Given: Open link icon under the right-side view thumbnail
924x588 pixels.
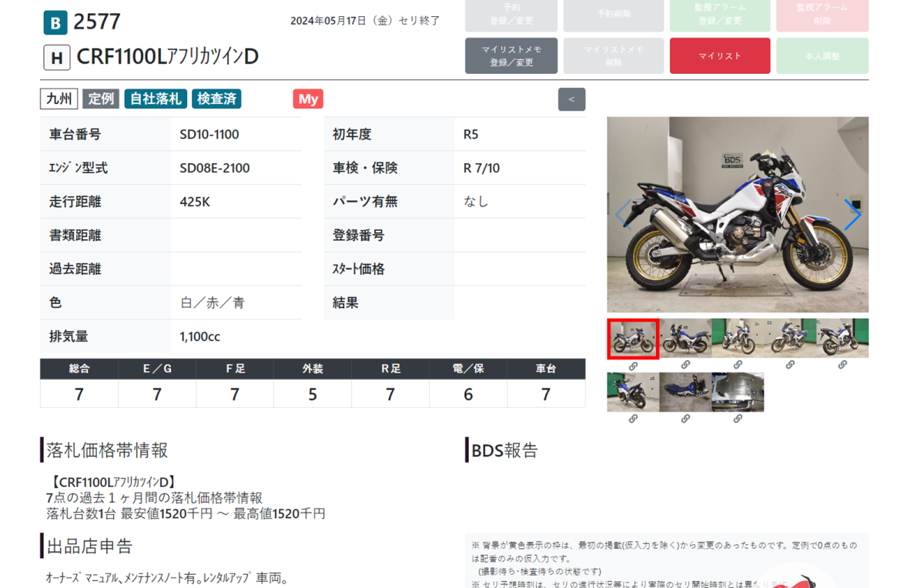Looking at the screenshot, I should point(685,366).
